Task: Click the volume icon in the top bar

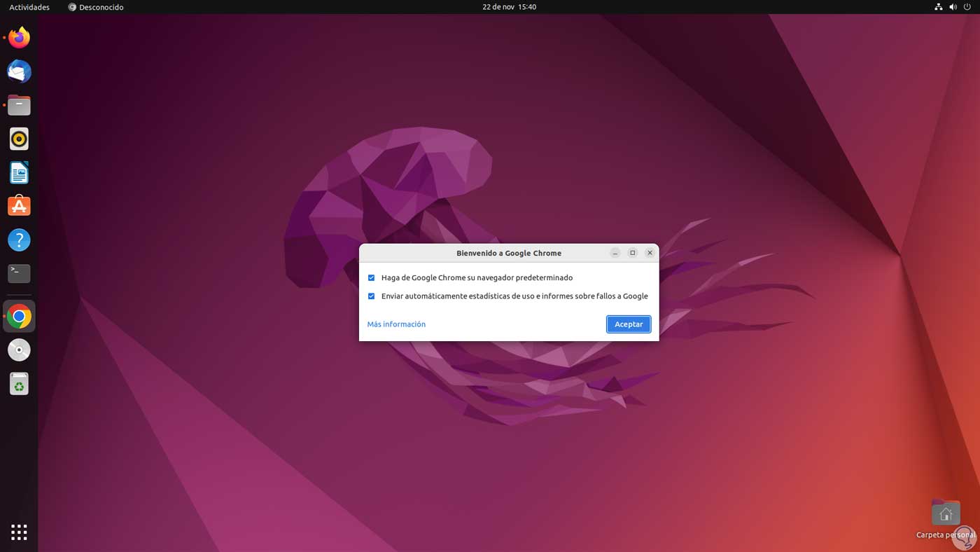Action: tap(953, 7)
